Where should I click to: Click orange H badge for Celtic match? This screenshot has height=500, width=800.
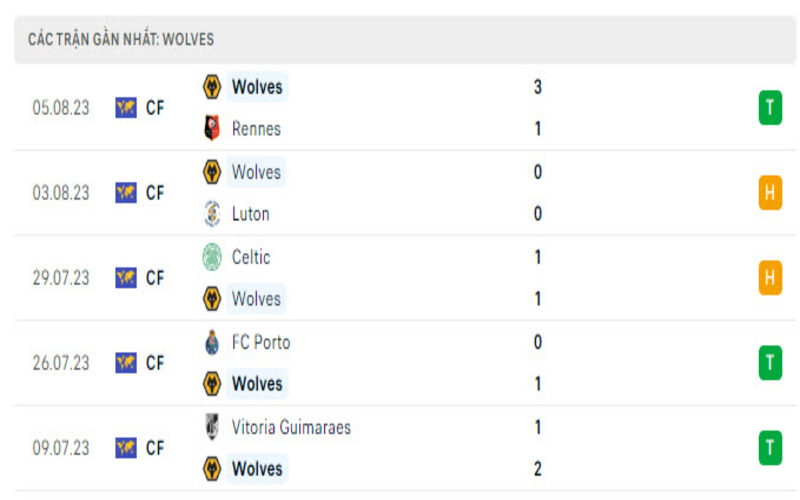pos(769,278)
